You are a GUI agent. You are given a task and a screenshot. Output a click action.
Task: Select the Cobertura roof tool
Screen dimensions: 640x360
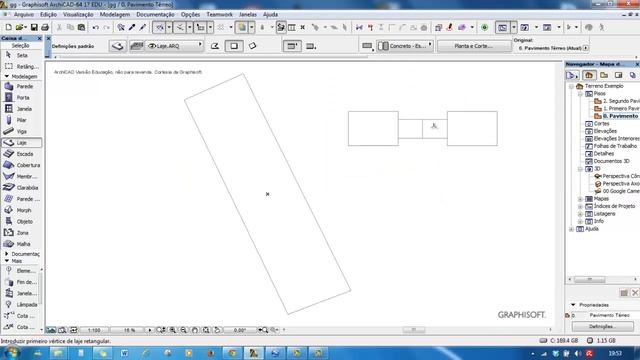coord(21,165)
